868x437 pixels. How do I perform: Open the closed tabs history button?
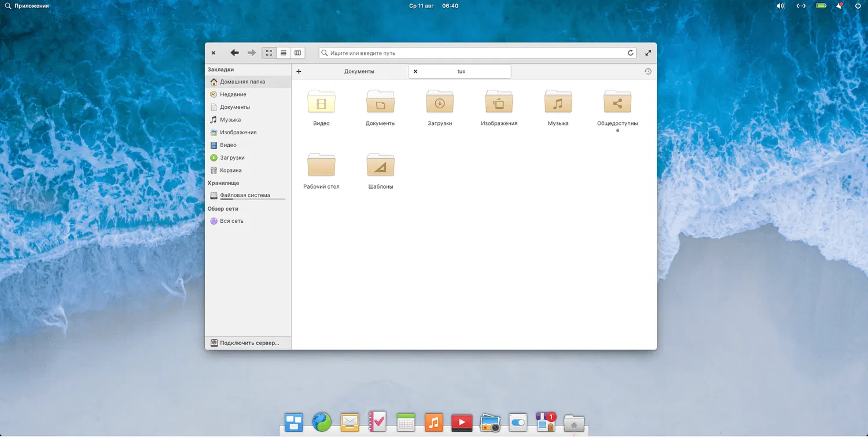coord(648,71)
